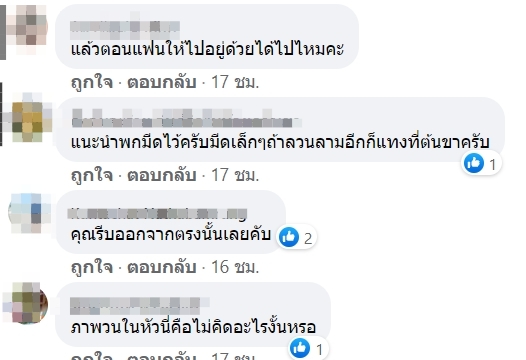Open the fourth commenter's profile picture

28,303
